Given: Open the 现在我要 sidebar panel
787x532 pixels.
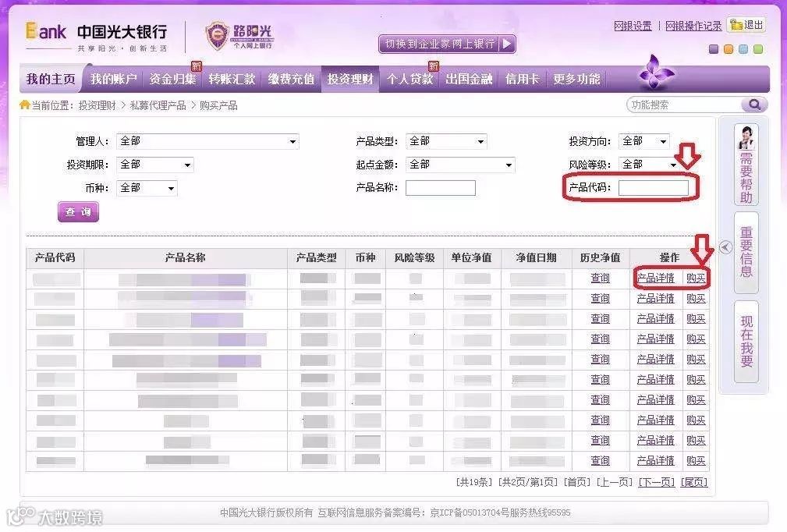Looking at the screenshot, I should 746,342.
